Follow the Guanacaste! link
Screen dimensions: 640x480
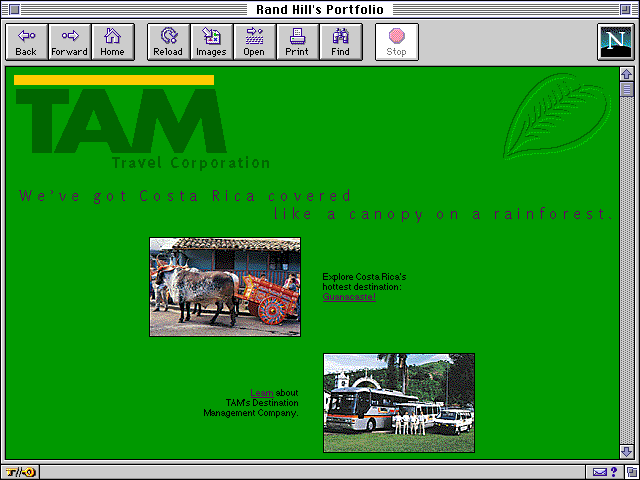click(349, 297)
